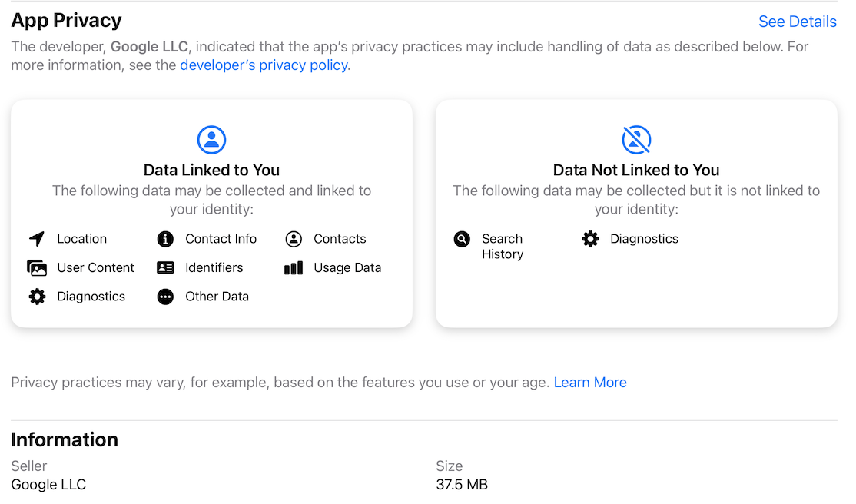Image resolution: width=856 pixels, height=504 pixels.
Task: Open See Details for App Privacy
Action: point(798,22)
